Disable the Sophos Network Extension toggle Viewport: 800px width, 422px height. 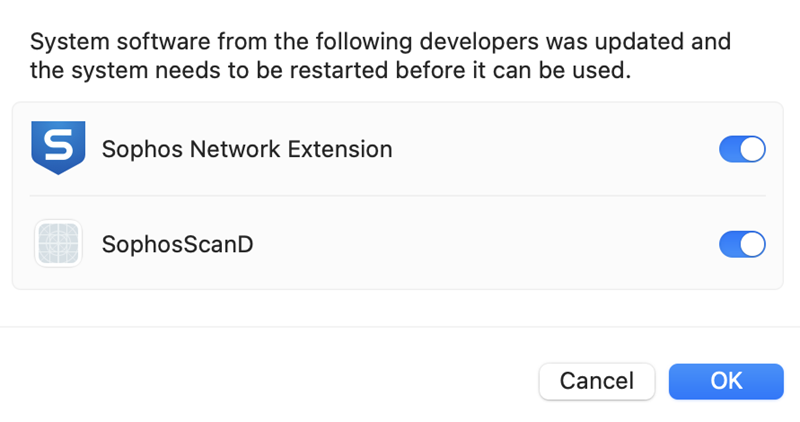pyautogui.click(x=742, y=149)
